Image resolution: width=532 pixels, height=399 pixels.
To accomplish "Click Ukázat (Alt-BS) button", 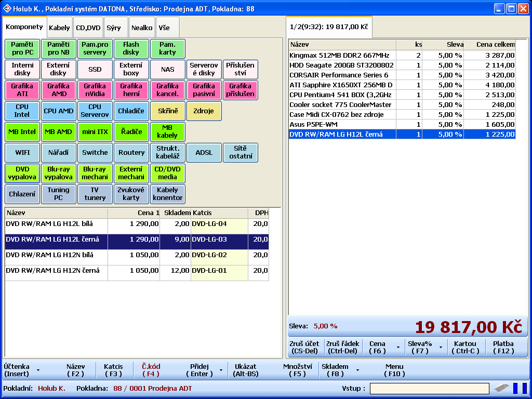I will (x=246, y=370).
